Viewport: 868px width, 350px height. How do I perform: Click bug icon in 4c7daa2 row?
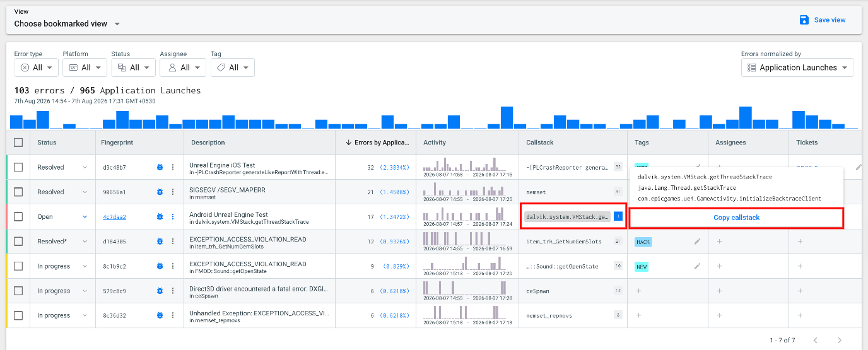coord(160,217)
